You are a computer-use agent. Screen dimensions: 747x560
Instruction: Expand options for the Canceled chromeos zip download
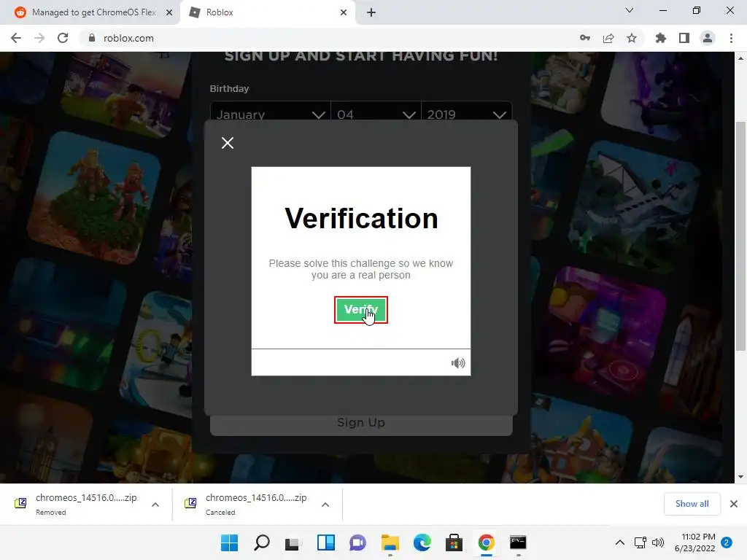pos(325,505)
